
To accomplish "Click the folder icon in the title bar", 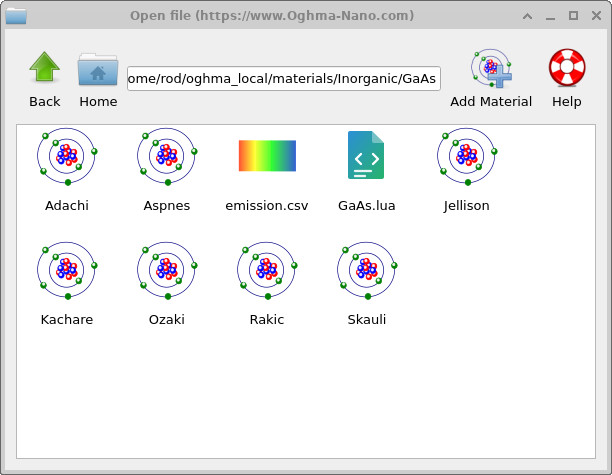I will click(x=16, y=16).
